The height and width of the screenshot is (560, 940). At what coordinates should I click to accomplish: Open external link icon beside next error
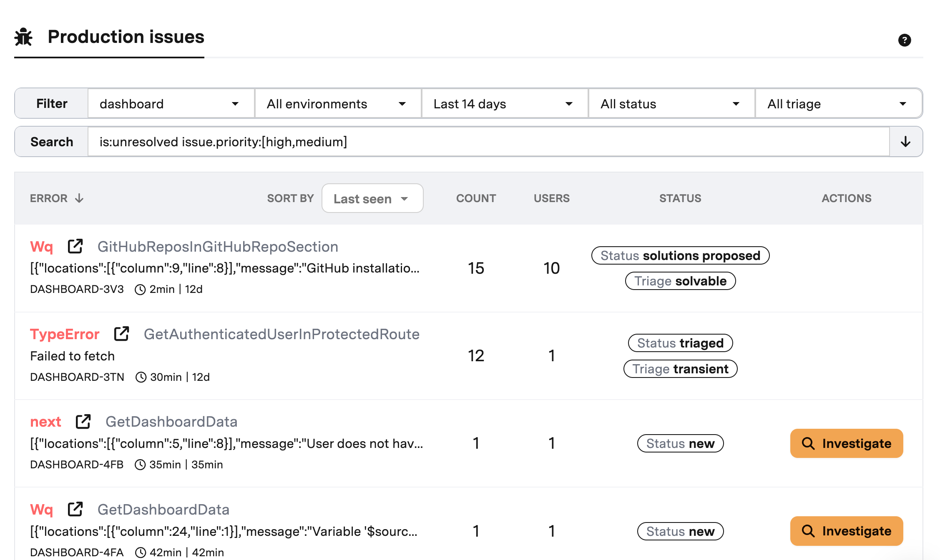click(x=83, y=421)
